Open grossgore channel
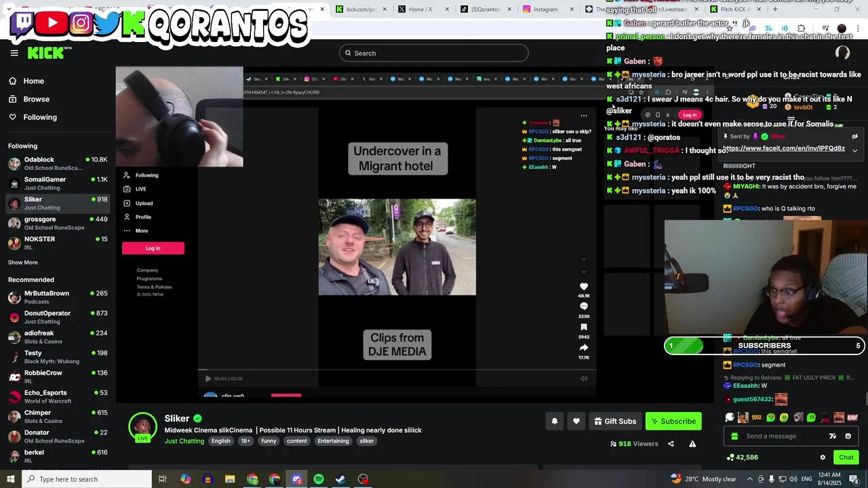868x488 pixels. pyautogui.click(x=58, y=223)
